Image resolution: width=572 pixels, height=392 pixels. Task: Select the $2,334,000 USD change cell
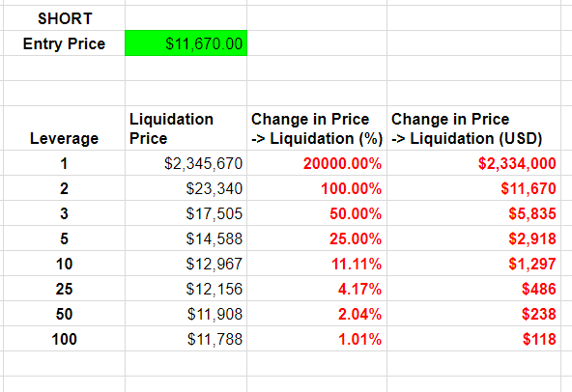pyautogui.click(x=473, y=163)
